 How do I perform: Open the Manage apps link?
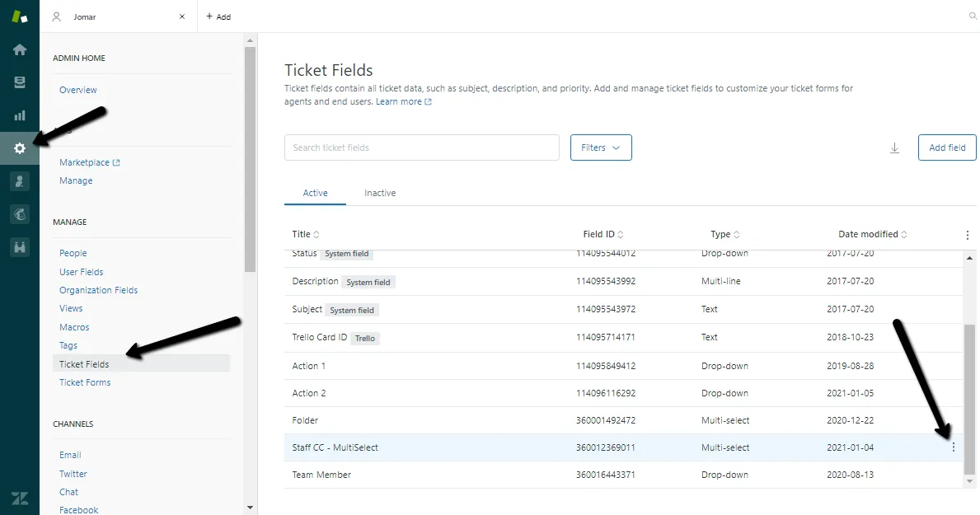coord(76,180)
